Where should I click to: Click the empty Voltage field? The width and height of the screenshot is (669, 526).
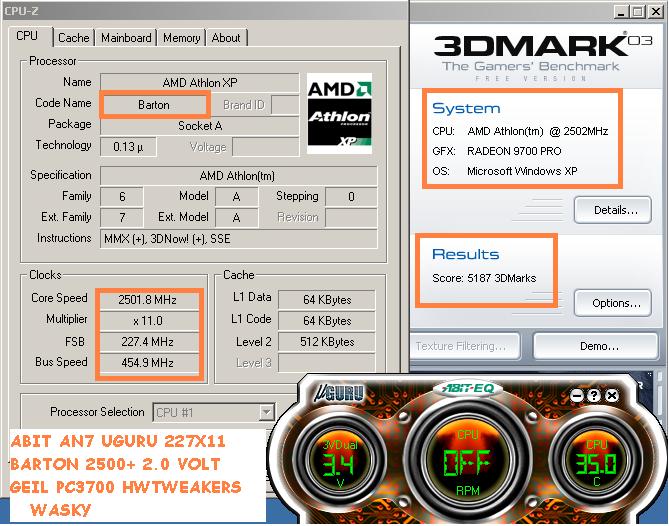coord(265,147)
